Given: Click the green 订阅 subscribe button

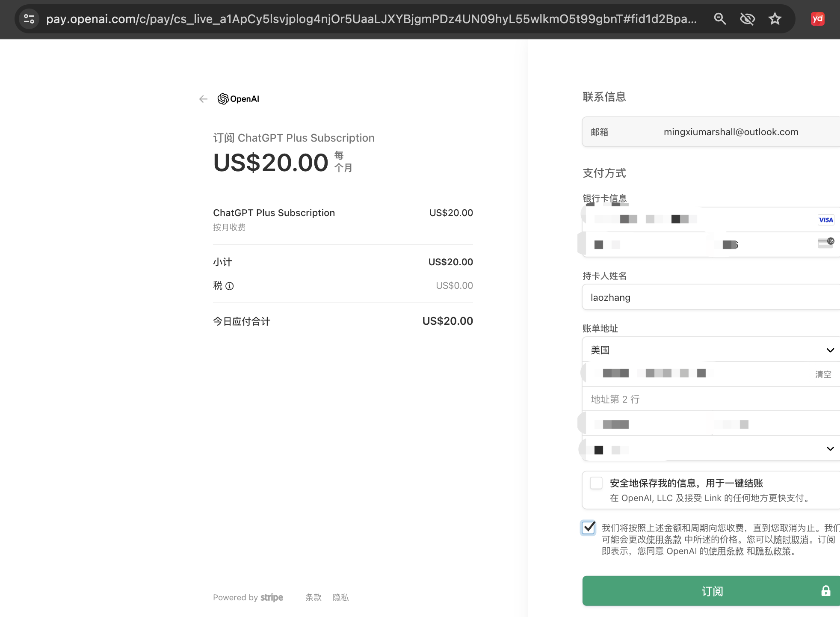Looking at the screenshot, I should [711, 591].
